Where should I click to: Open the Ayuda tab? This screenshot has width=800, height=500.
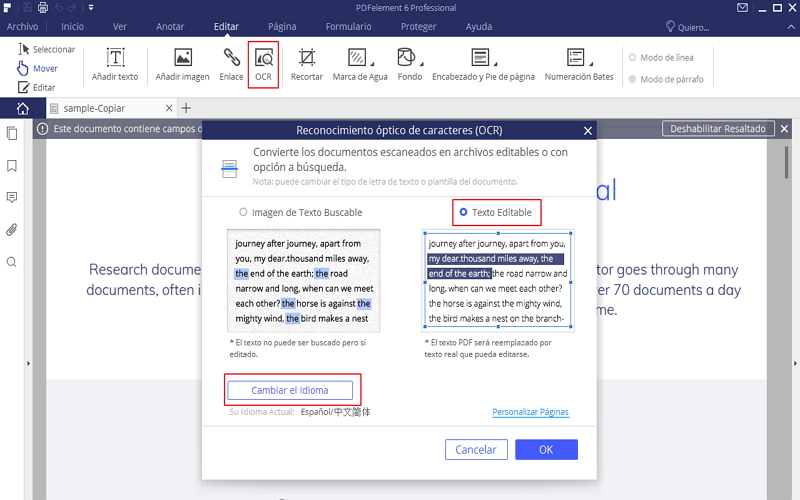(479, 27)
